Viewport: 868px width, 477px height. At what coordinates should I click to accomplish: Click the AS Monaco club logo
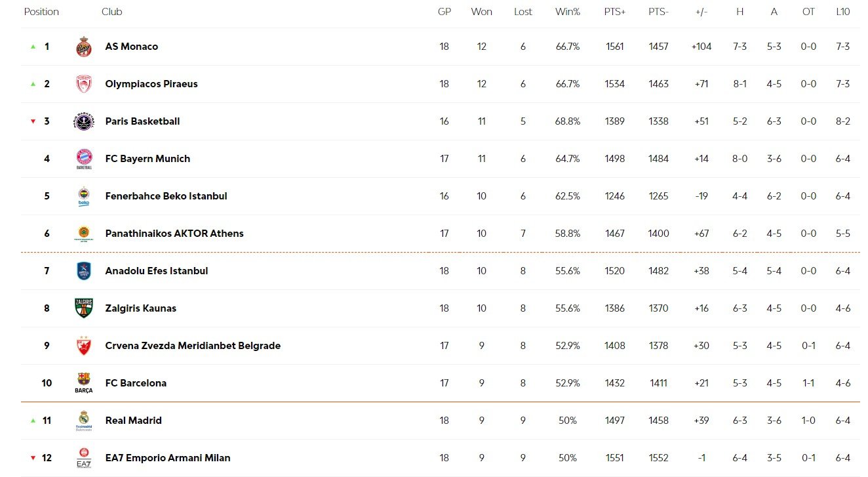(84, 47)
